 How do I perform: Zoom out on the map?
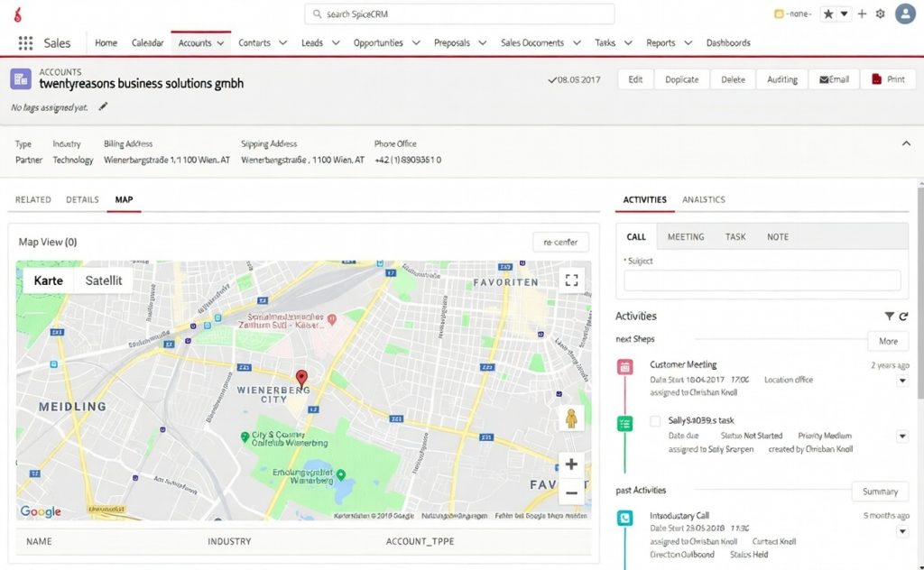click(570, 492)
